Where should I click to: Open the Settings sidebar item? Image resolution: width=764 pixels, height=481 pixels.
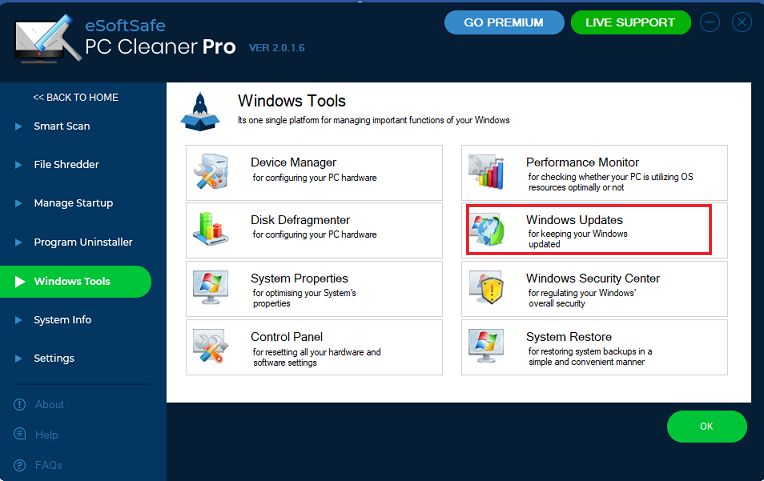click(x=54, y=359)
